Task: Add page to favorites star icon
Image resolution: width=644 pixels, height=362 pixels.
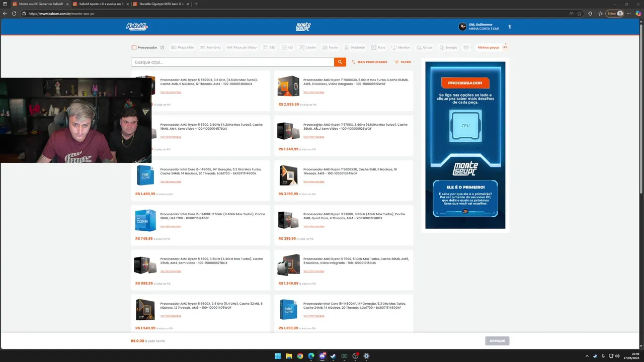Action: pyautogui.click(x=580, y=14)
